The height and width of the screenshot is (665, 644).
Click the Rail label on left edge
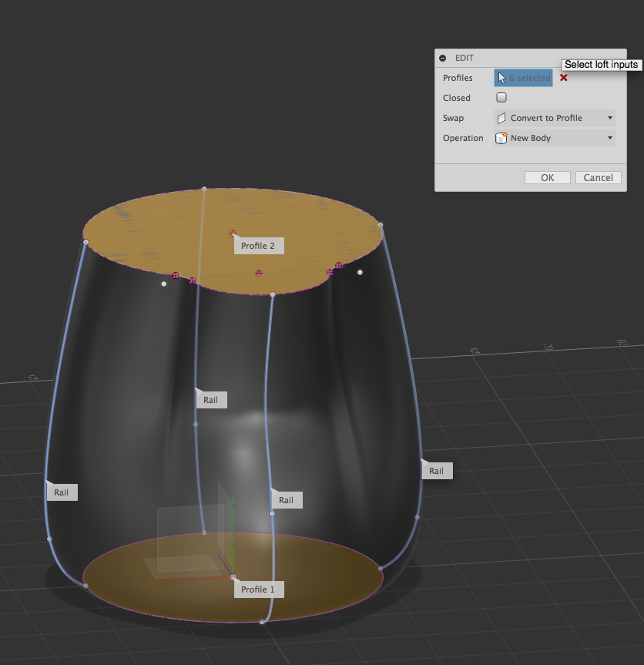[x=62, y=492]
